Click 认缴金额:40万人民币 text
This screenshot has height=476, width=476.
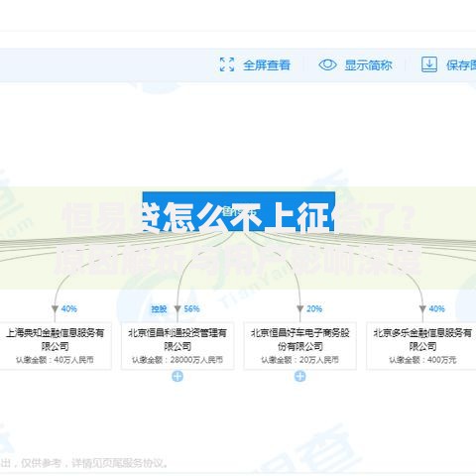[55, 360]
